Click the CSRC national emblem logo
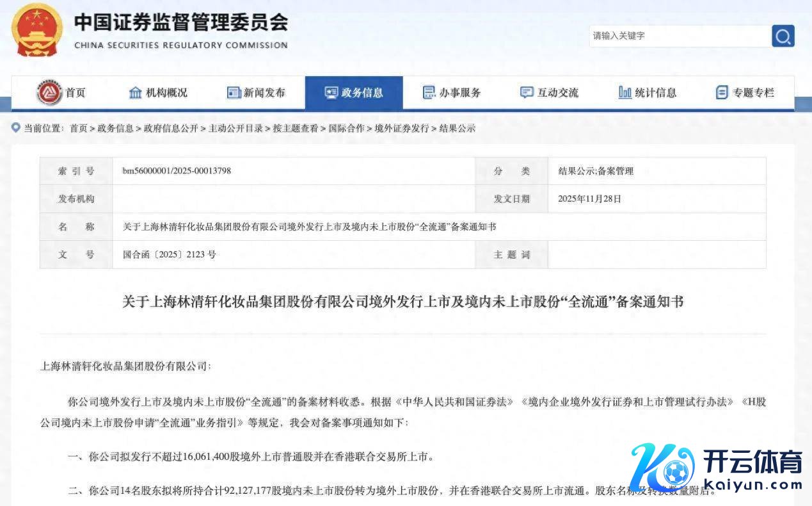 38,30
